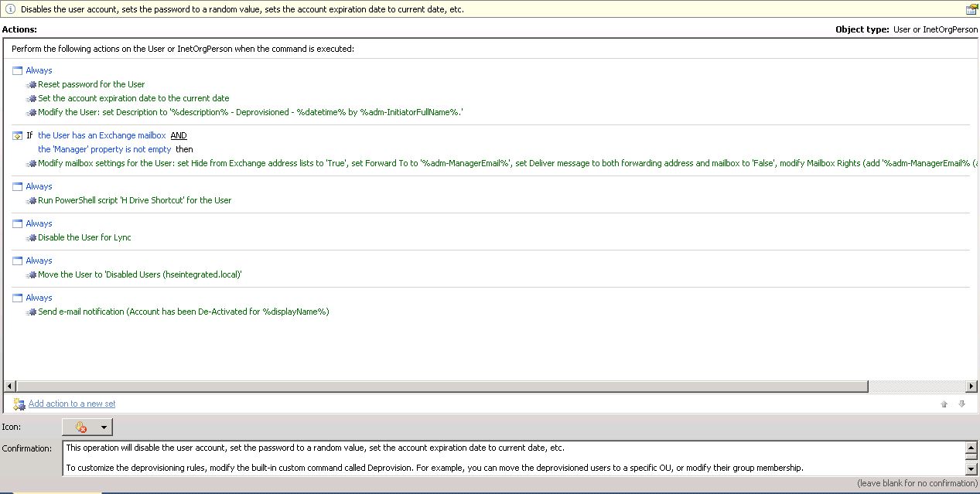Open Send e-mail notification action
The height and width of the screenshot is (494, 980).
tap(183, 312)
